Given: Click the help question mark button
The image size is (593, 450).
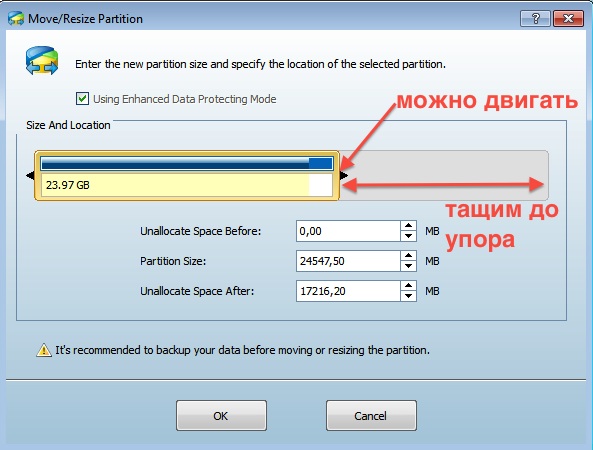Looking at the screenshot, I should point(535,18).
